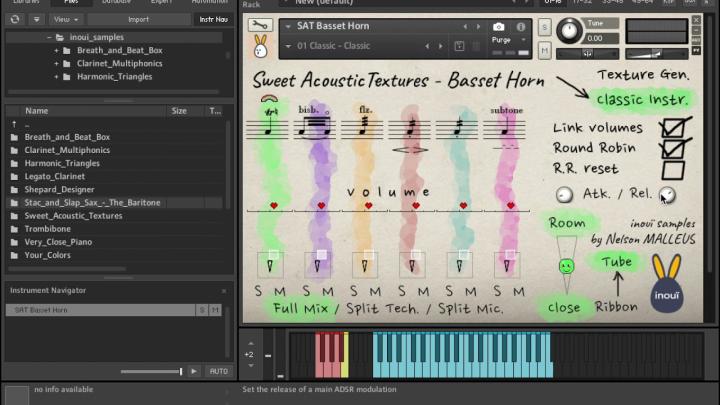This screenshot has height=405, width=720.
Task: Select the trill articulation staff icon
Action: point(268,124)
